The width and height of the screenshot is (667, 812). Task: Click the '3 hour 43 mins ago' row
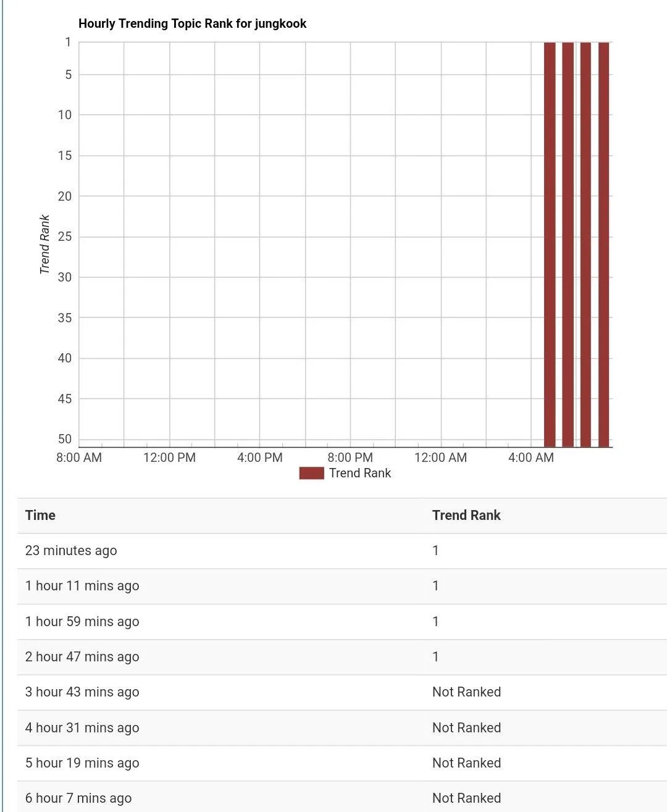pos(82,692)
